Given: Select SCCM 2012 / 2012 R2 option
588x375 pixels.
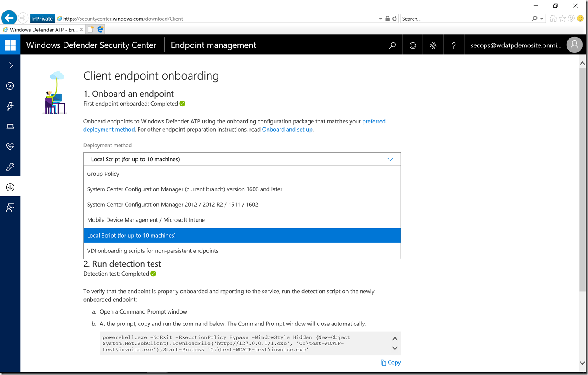Looking at the screenshot, I should (242, 205).
